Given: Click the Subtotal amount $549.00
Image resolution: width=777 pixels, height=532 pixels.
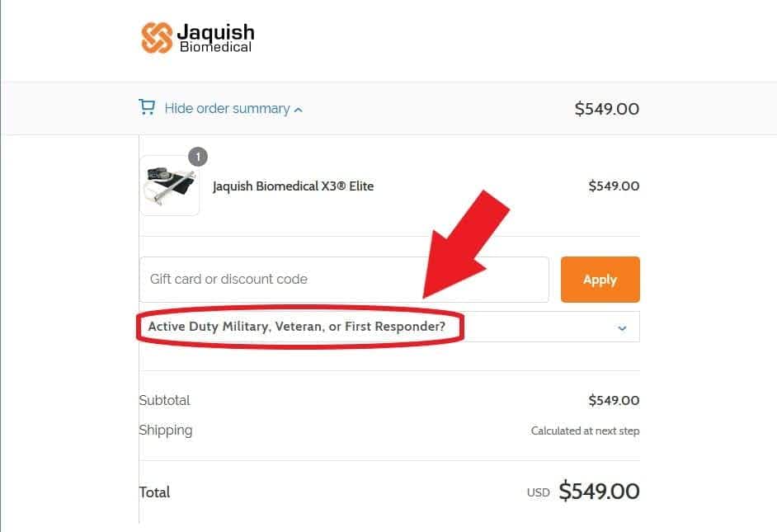Looking at the screenshot, I should tap(613, 401).
